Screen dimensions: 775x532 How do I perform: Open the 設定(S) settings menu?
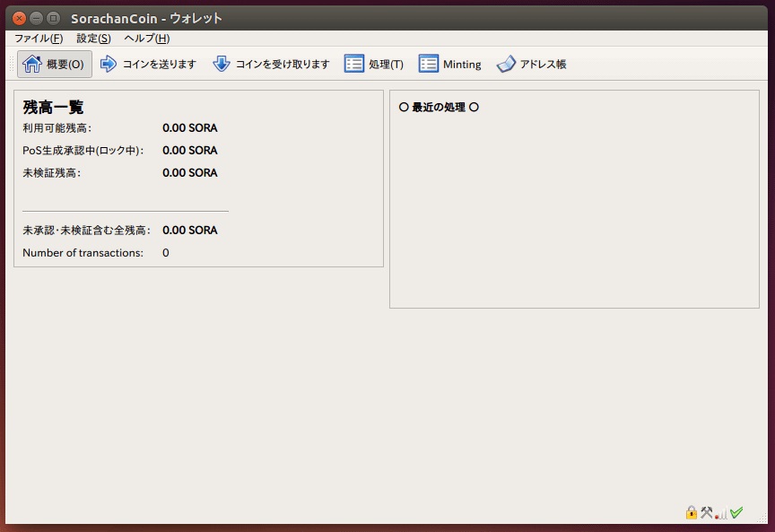93,38
